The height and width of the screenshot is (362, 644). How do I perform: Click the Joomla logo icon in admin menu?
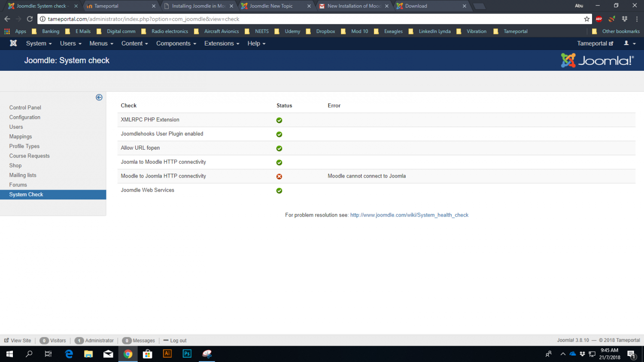click(13, 43)
